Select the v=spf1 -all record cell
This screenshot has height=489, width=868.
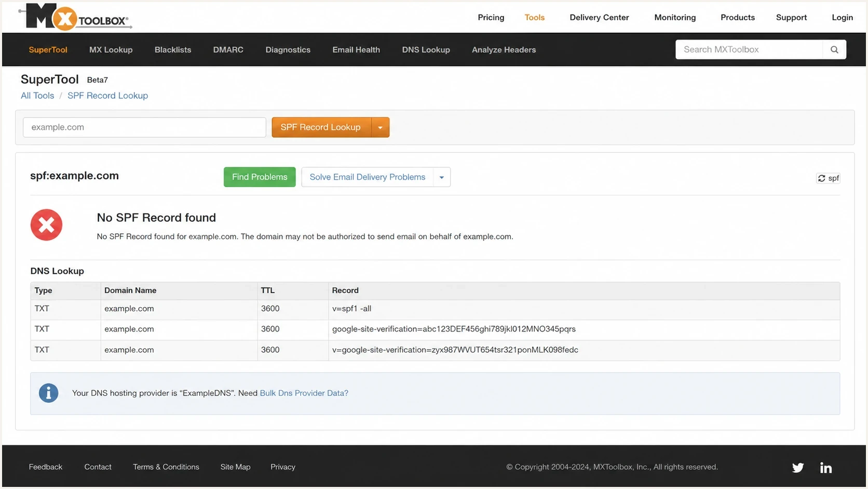[584, 309]
